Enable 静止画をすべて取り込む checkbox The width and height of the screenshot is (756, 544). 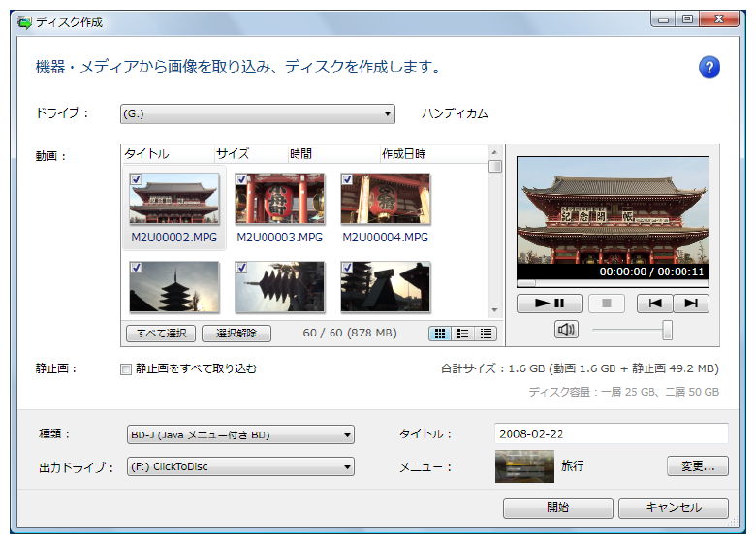[126, 369]
